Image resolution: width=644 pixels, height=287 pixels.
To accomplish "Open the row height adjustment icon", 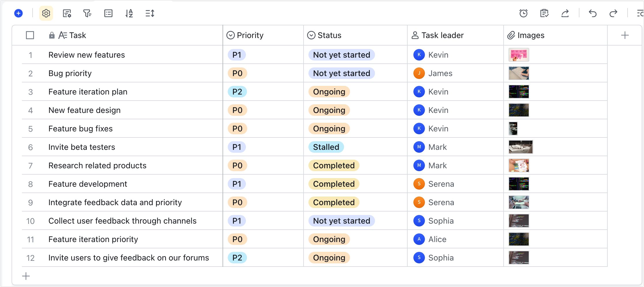I will pyautogui.click(x=150, y=13).
